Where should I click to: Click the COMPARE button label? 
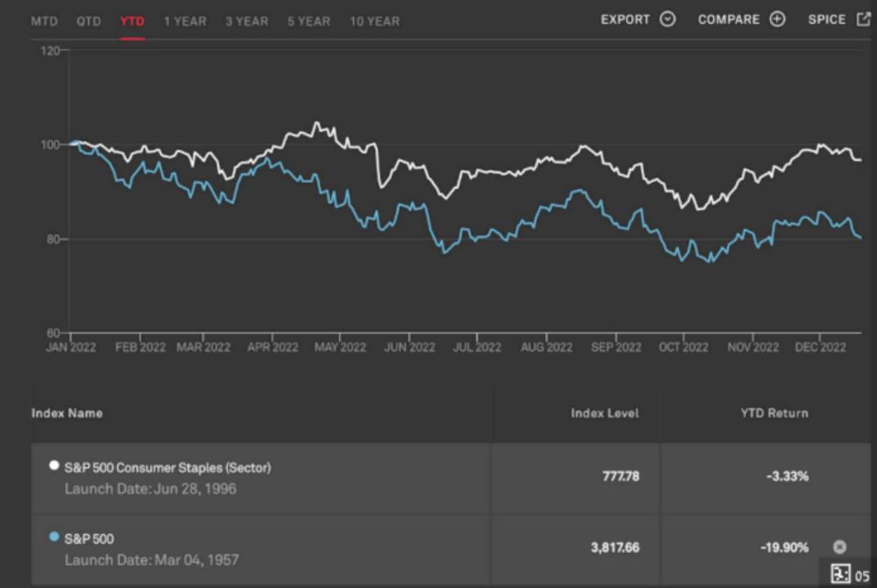click(x=728, y=20)
